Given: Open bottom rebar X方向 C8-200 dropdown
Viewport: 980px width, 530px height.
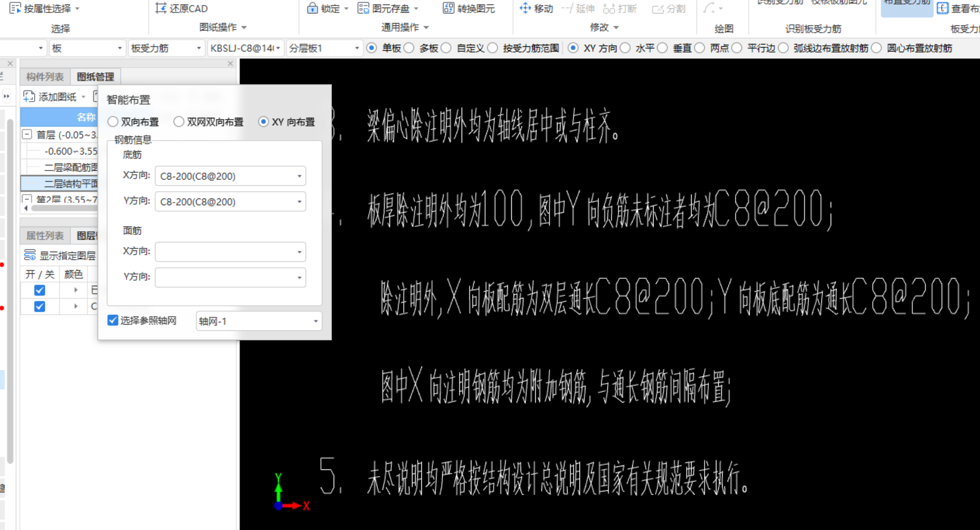Looking at the screenshot, I should point(230,176).
